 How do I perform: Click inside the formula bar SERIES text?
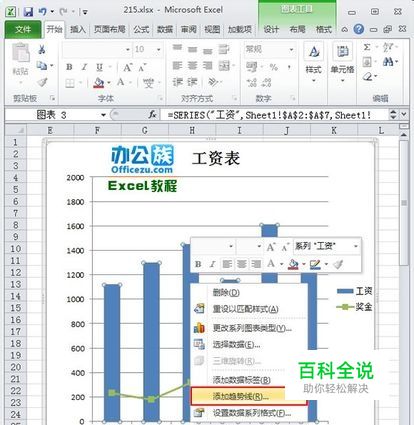point(269,115)
